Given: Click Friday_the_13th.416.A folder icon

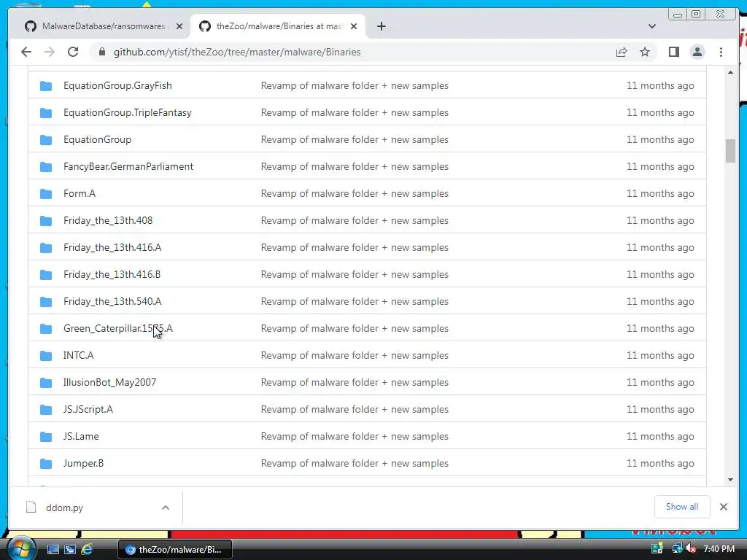Looking at the screenshot, I should 46,248.
